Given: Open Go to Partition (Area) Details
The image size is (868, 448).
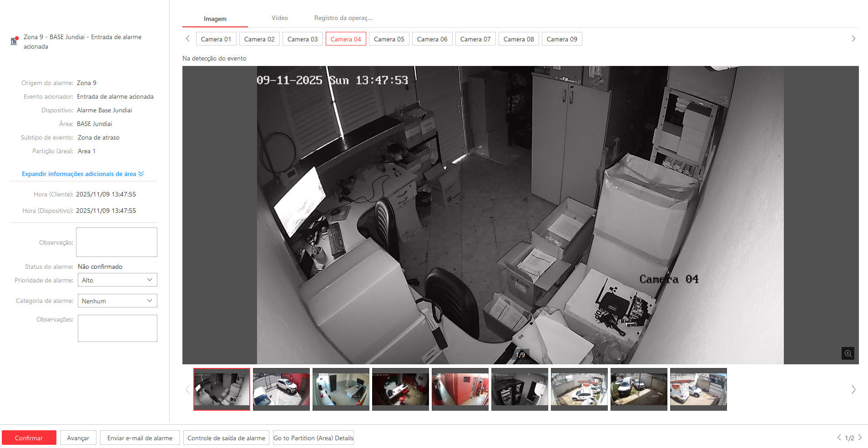Looking at the screenshot, I should pyautogui.click(x=313, y=438).
